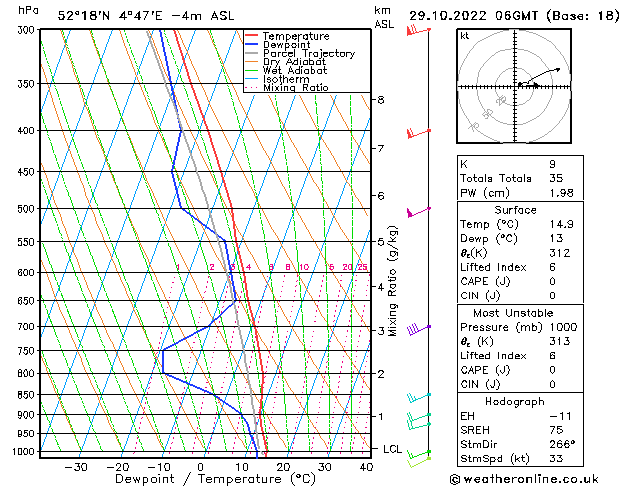The width and height of the screenshot is (629, 486).
Task: Click the -20 temperature axis label
Action: [118, 468]
